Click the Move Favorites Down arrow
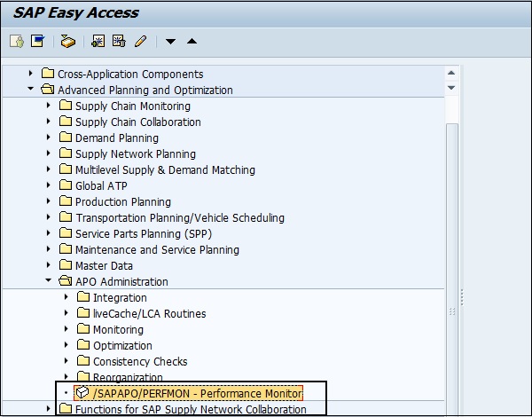 [x=171, y=42]
